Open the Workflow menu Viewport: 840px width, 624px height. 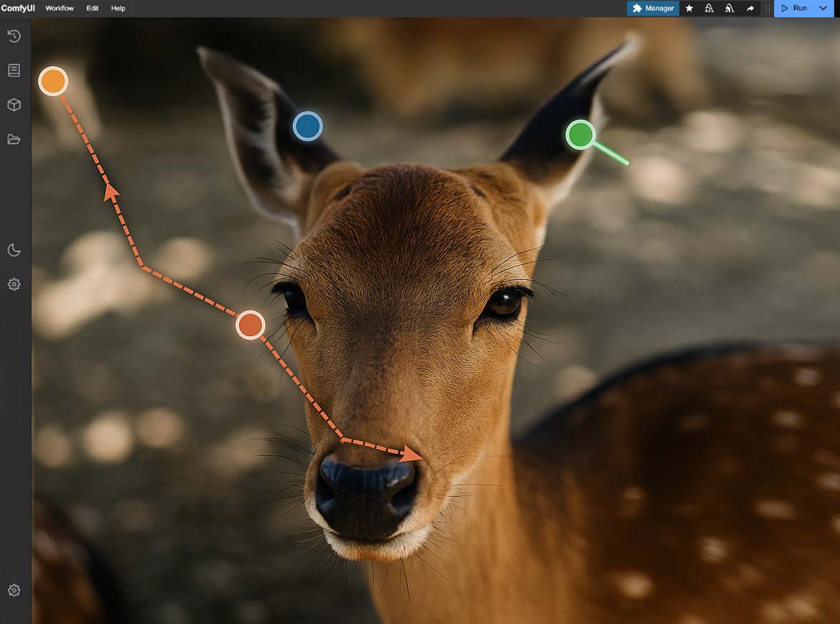[60, 8]
